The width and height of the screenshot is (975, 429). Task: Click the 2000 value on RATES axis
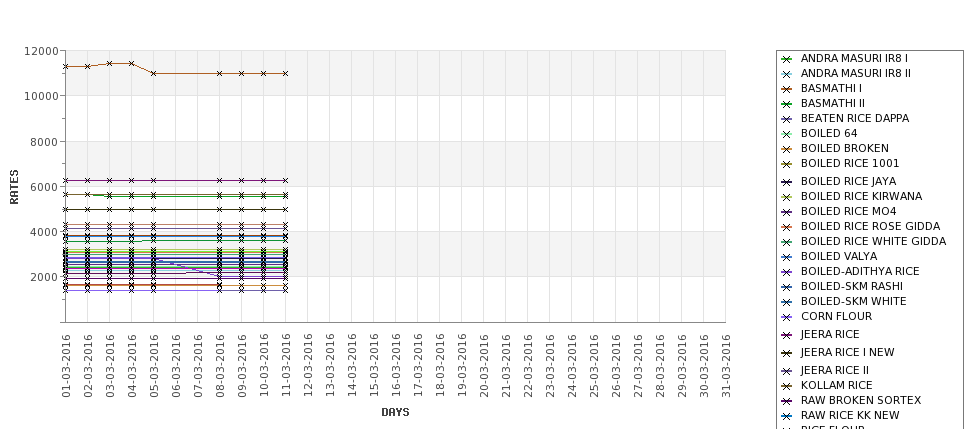(x=44, y=277)
